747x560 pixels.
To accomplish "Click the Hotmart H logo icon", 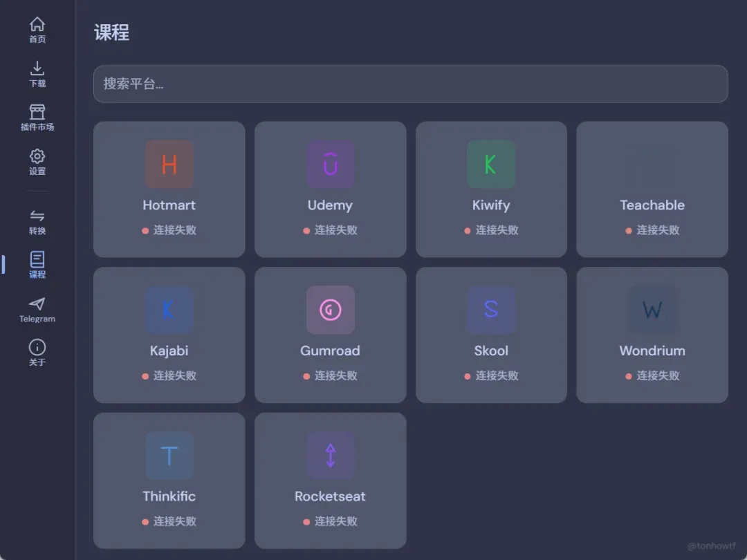I will pos(169,165).
